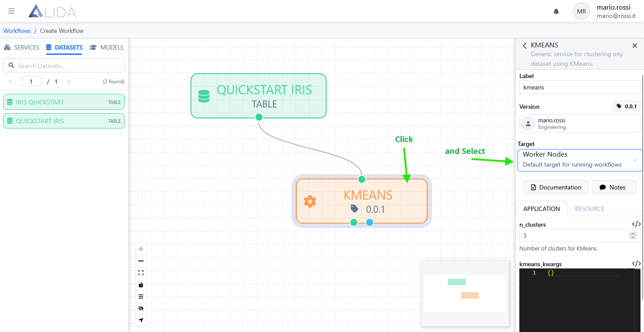Viewport: 644px width, 332px height.
Task: Zoom in the canvas
Action: [141, 249]
